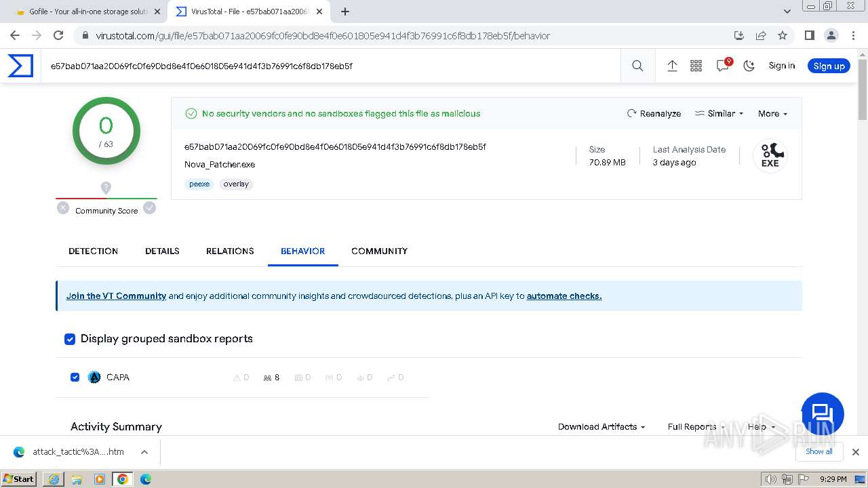The image size is (868, 488).
Task: Open a new browser tab
Action: (345, 12)
